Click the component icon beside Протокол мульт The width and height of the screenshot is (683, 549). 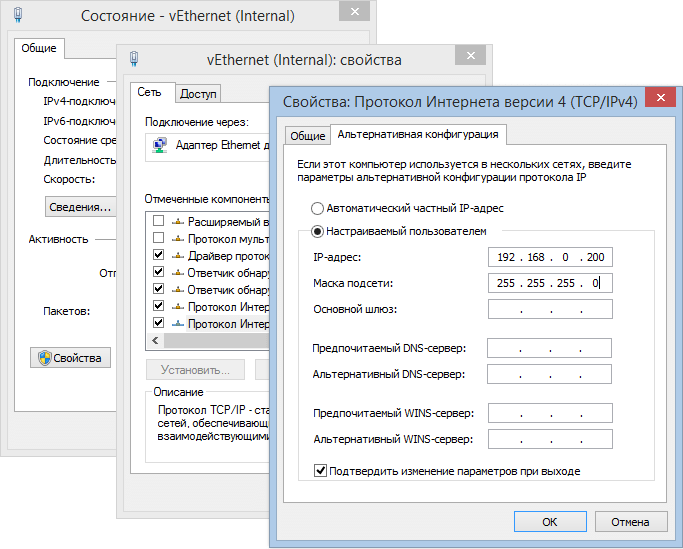[178, 239]
